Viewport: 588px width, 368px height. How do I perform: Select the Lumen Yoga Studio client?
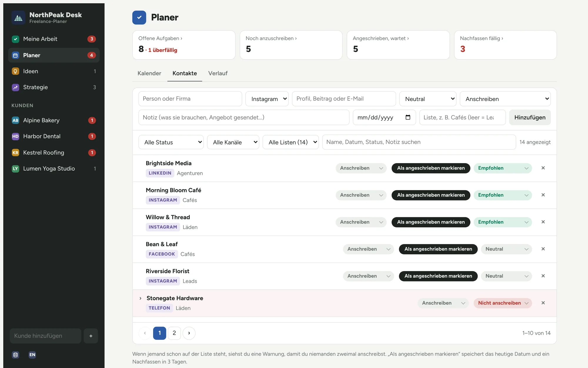coord(54,168)
